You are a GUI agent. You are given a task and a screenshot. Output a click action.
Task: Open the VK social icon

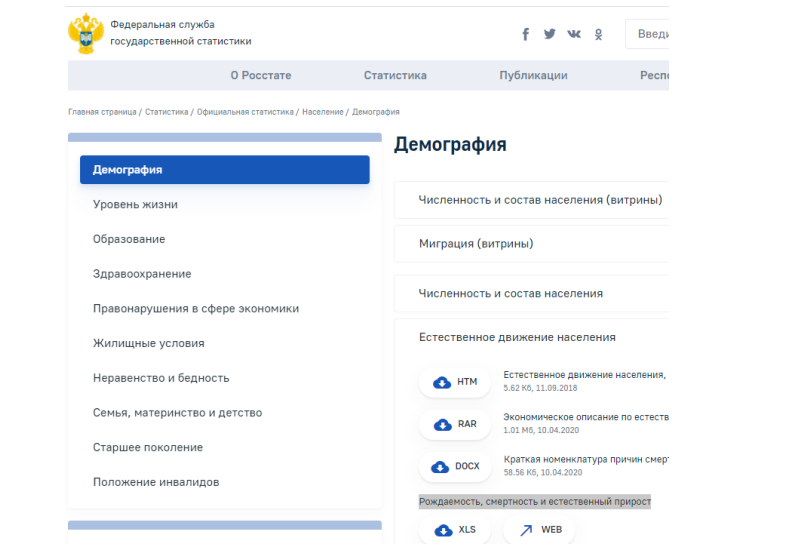(574, 34)
